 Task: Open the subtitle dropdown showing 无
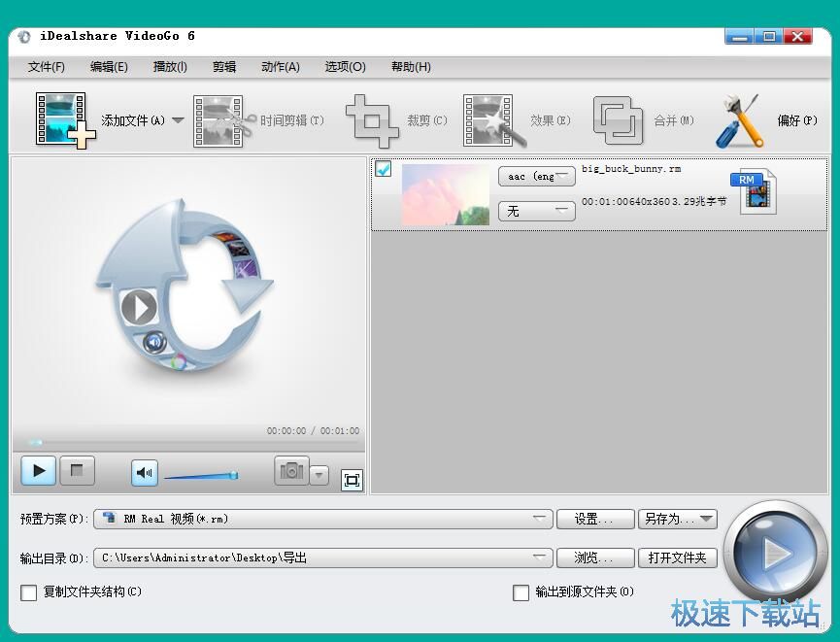537,211
